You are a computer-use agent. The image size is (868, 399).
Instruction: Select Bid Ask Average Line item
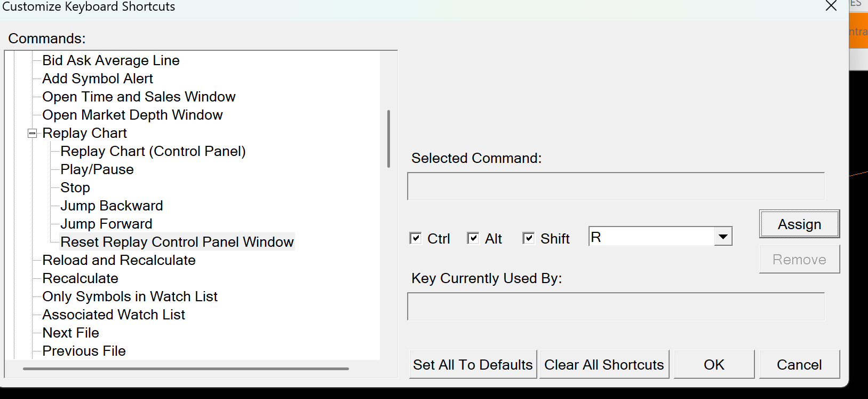(111, 61)
